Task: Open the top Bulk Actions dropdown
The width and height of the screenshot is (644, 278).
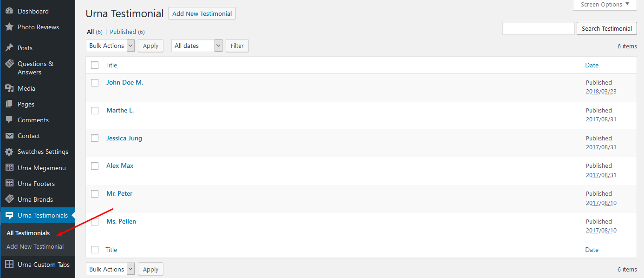Action: pyautogui.click(x=111, y=46)
